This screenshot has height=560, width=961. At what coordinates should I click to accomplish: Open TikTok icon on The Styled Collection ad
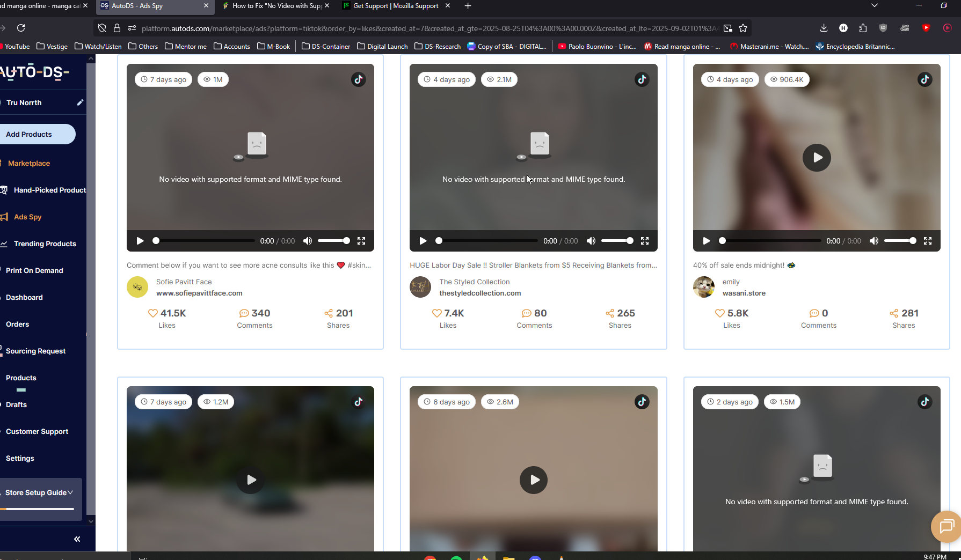[642, 79]
